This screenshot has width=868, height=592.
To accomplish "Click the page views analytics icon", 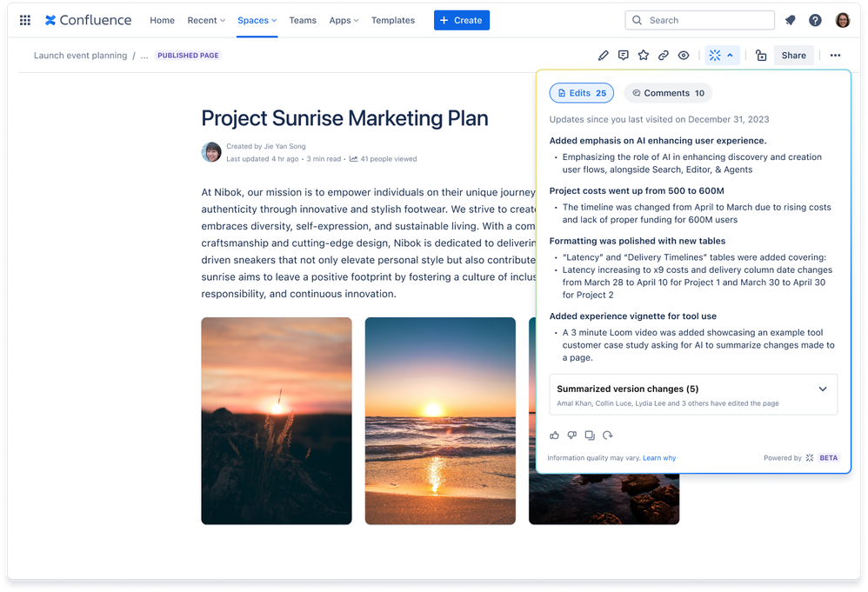I will (353, 159).
